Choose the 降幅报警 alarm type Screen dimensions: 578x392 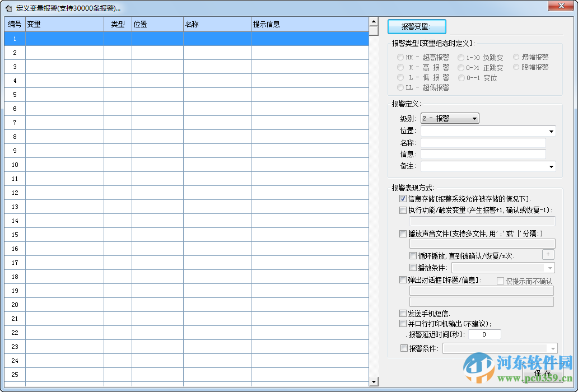coord(516,67)
